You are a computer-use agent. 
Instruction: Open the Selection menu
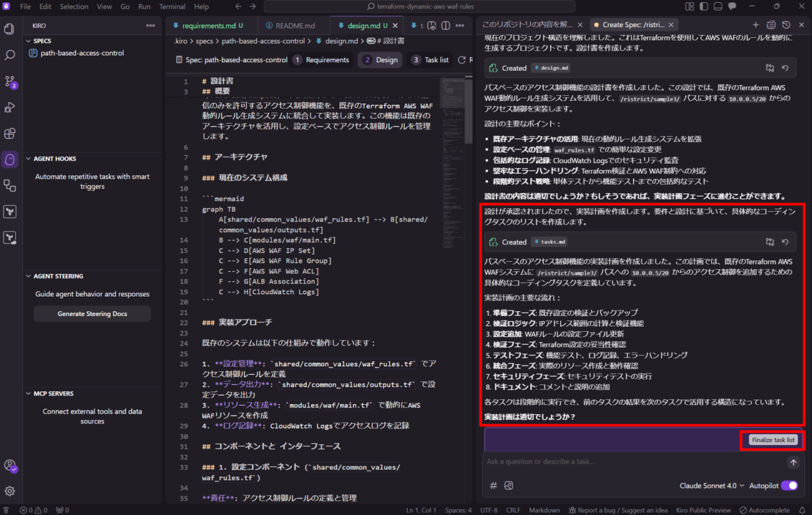pyautogui.click(x=74, y=6)
